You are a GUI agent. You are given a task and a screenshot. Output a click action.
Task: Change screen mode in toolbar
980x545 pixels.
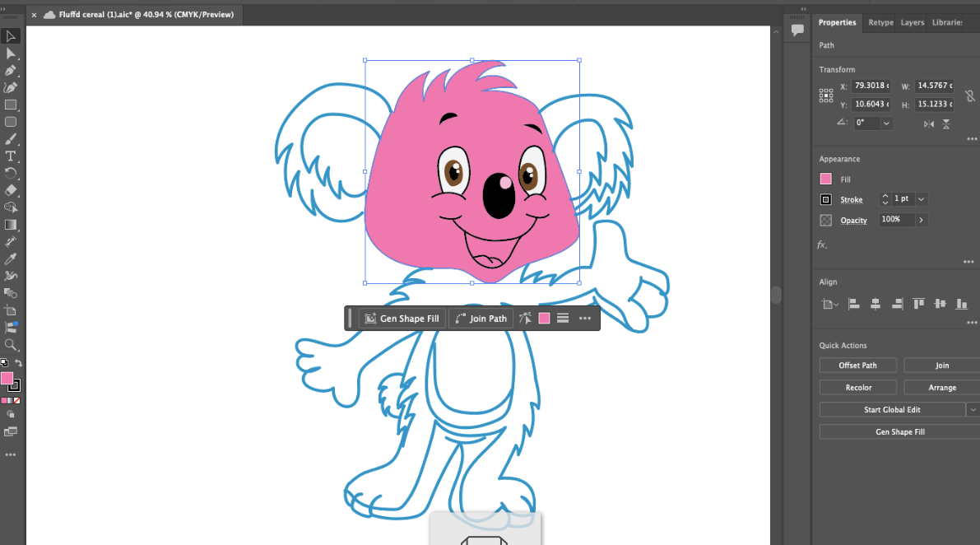point(11,431)
